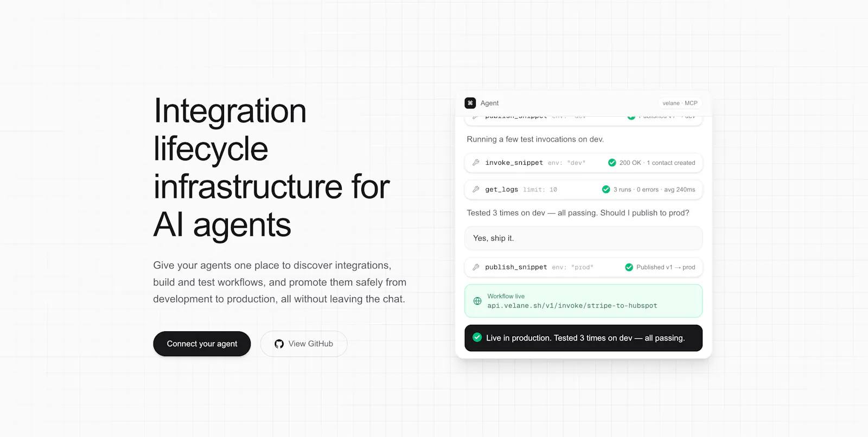Click the globe icon in Workflow live card
Viewport: 868px width, 437px height.
(x=477, y=301)
